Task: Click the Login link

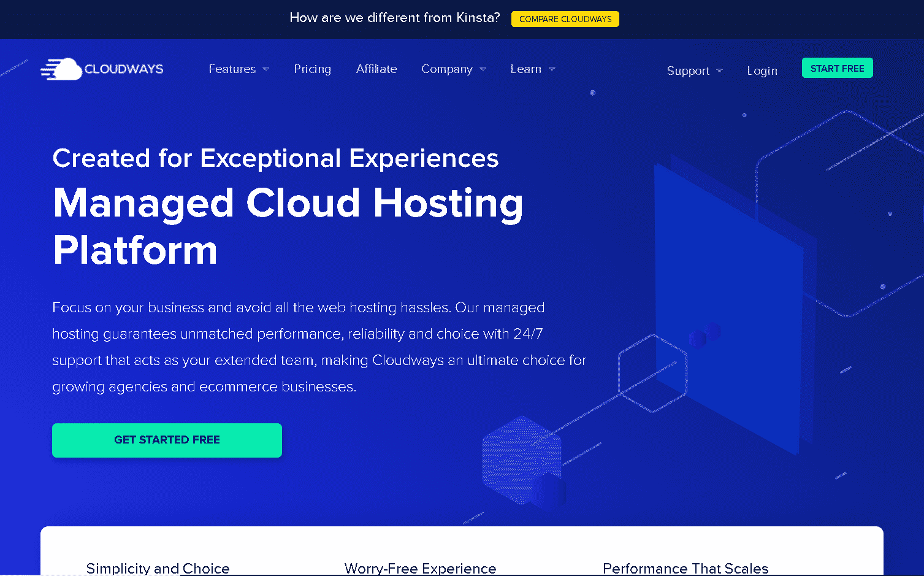Action: coord(762,71)
